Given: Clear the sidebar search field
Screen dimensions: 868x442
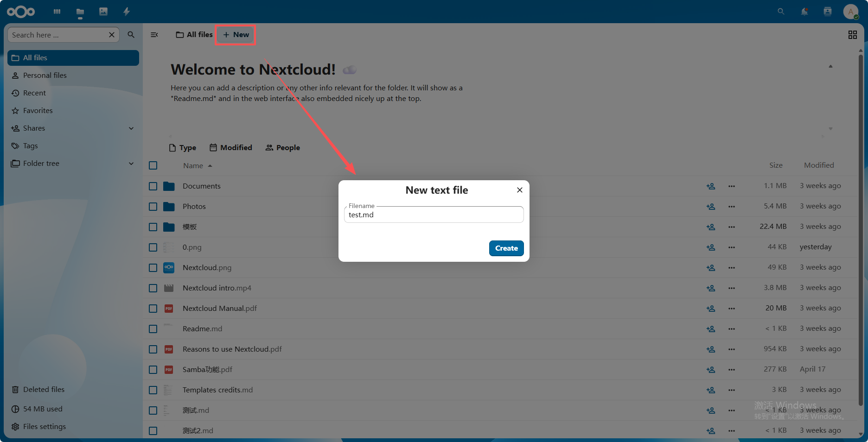Looking at the screenshot, I should point(112,35).
